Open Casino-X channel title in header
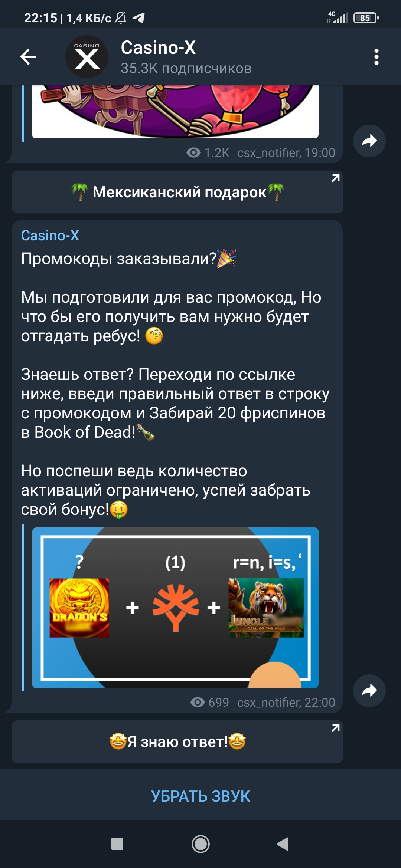The height and width of the screenshot is (868, 401). click(158, 47)
